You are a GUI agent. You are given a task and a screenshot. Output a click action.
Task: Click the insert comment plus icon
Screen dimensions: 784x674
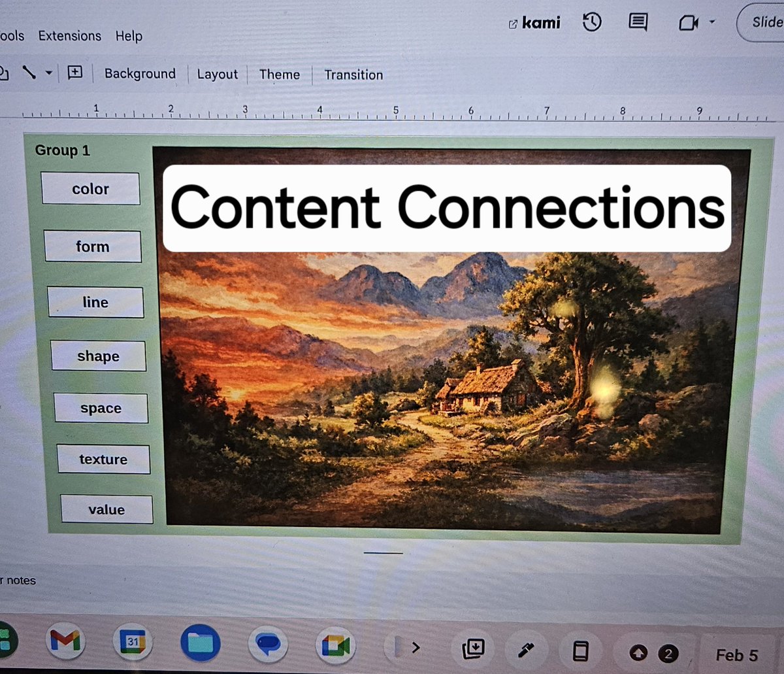point(75,73)
